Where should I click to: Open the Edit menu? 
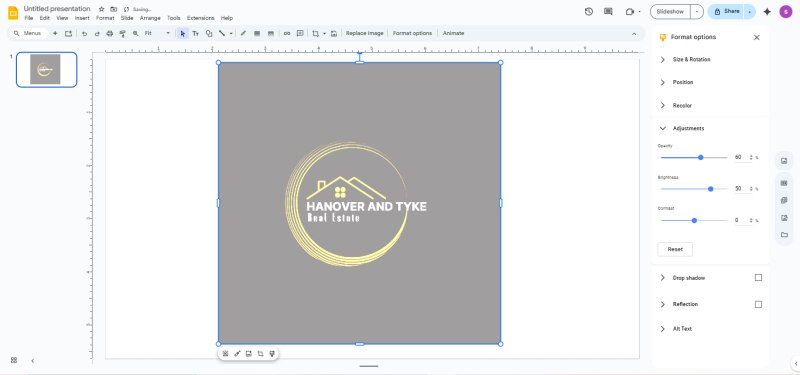point(45,18)
